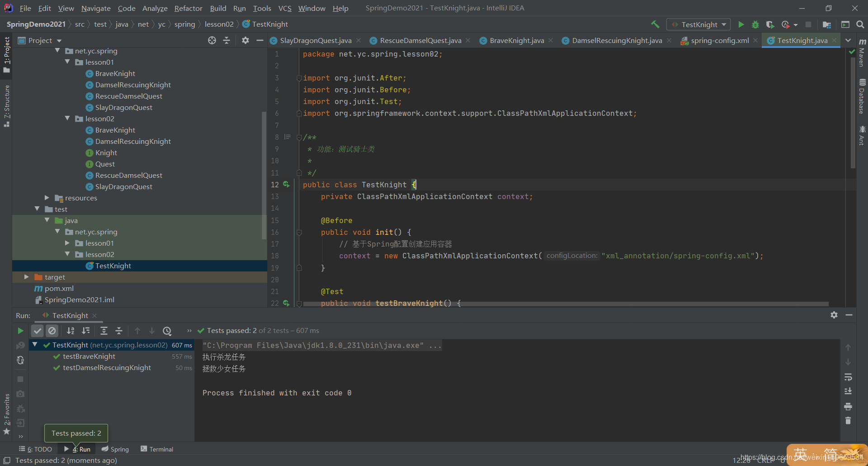Click the print output icon
This screenshot has height=466, width=868.
848,406
